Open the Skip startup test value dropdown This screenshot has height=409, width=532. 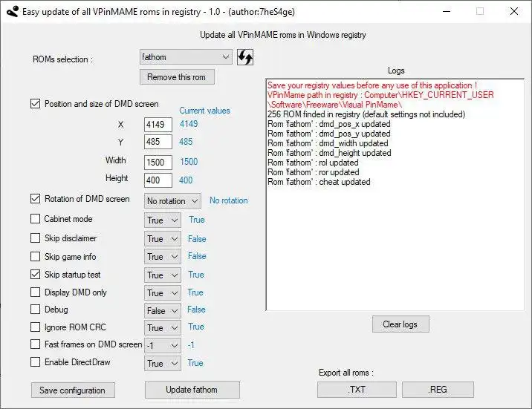(163, 275)
